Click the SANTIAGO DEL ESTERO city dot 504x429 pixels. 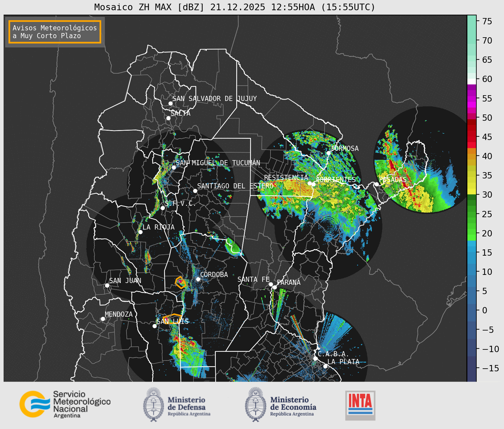click(x=195, y=191)
